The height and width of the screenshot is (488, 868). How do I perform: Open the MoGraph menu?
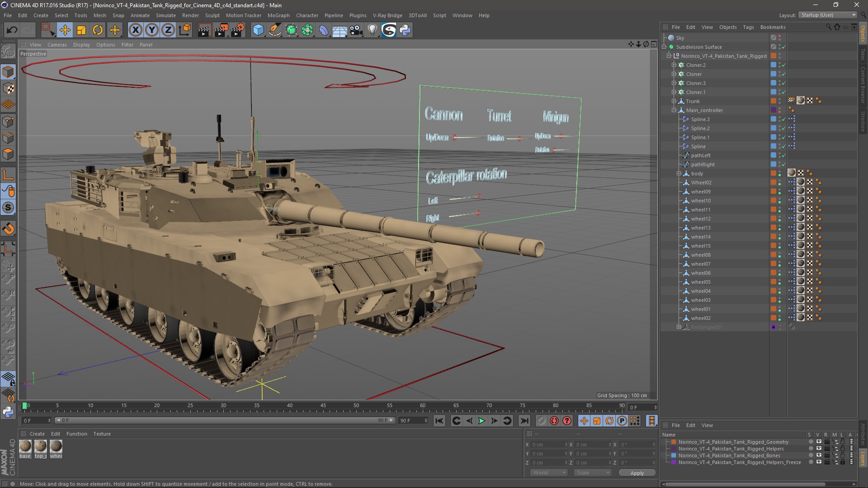point(278,15)
